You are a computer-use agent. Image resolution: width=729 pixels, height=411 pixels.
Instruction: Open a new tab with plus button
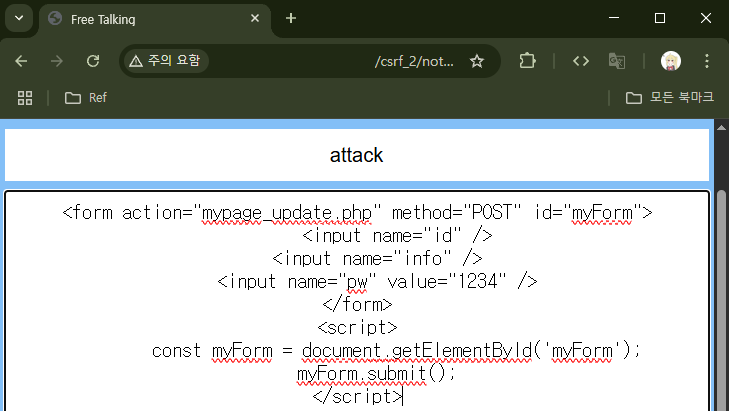pyautogui.click(x=291, y=18)
